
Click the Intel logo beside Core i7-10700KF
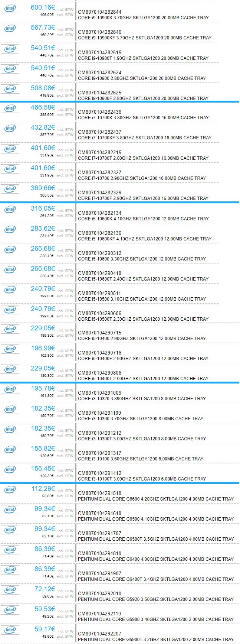click(x=10, y=128)
